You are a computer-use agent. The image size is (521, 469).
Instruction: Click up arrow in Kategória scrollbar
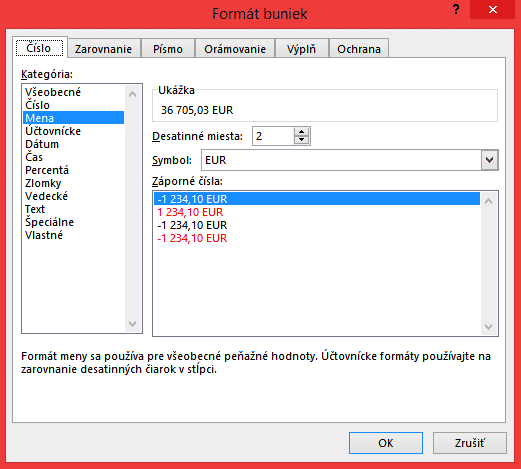pyautogui.click(x=132, y=94)
